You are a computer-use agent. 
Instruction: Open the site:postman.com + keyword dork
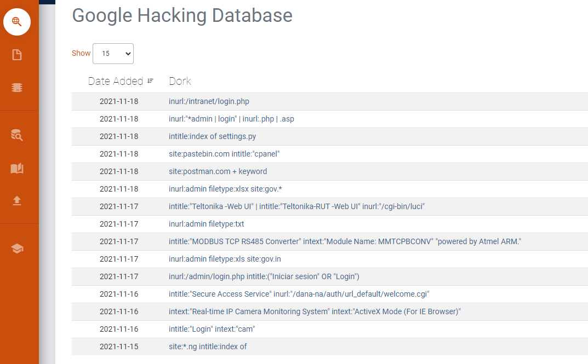coord(217,171)
